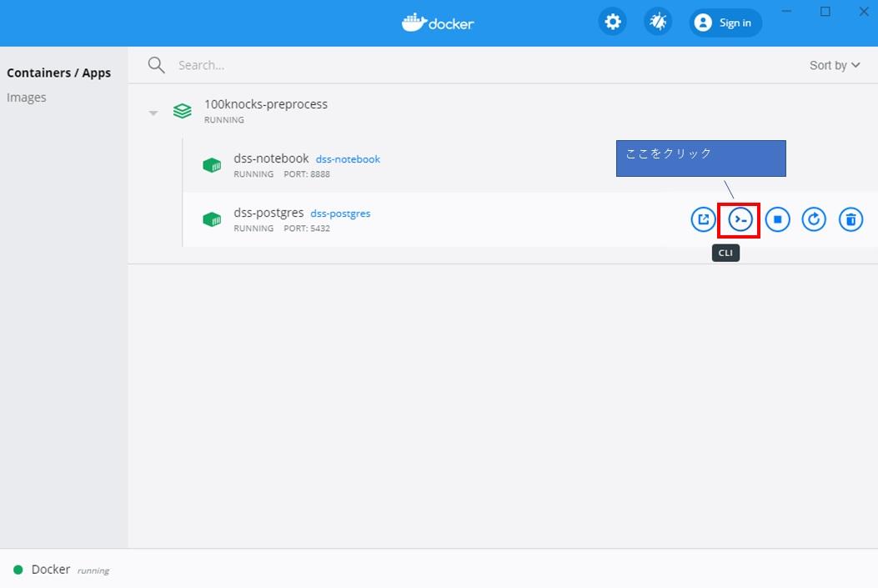Viewport: 878px width, 588px height.
Task: Open the dss-postgres image link
Action: click(x=340, y=214)
